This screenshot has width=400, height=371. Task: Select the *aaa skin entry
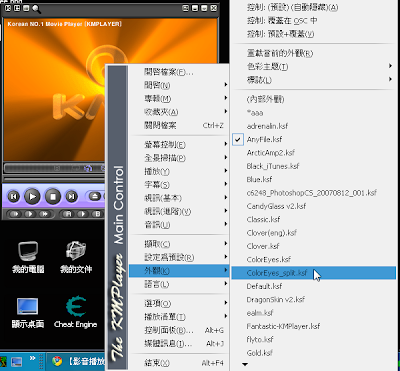pos(314,113)
